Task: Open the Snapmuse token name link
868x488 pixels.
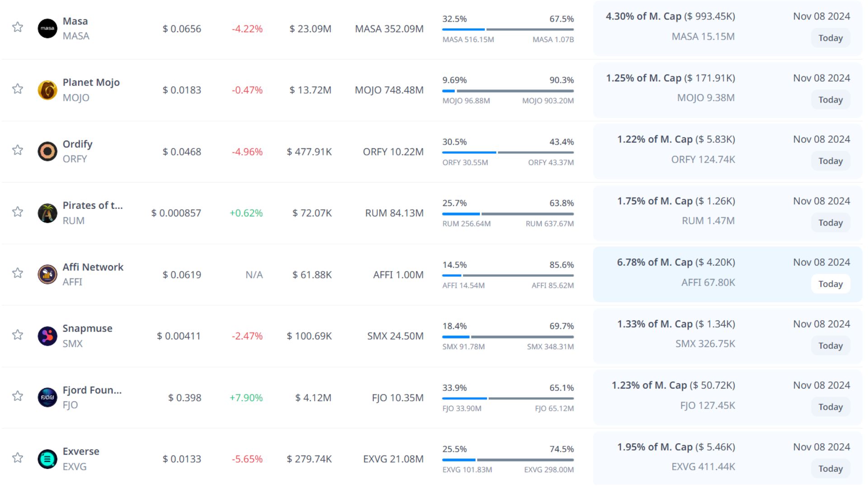Action: coord(87,328)
